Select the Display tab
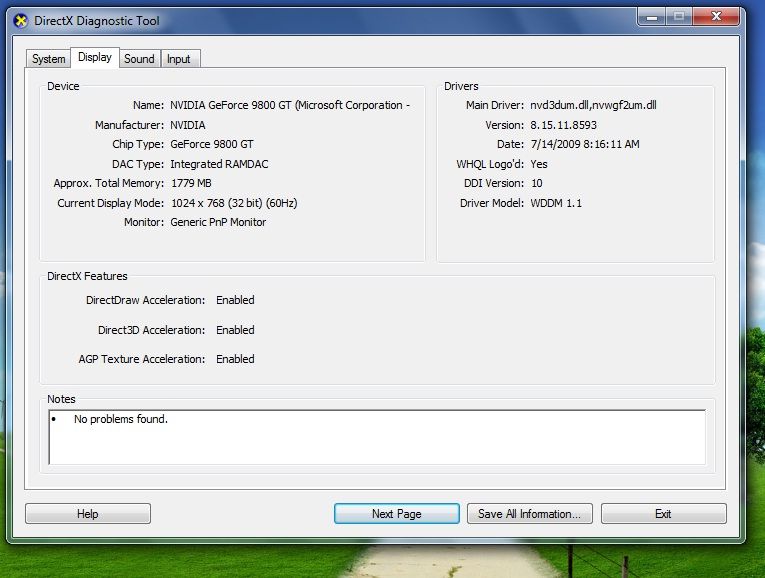Image resolution: width=765 pixels, height=578 pixels. click(95, 57)
